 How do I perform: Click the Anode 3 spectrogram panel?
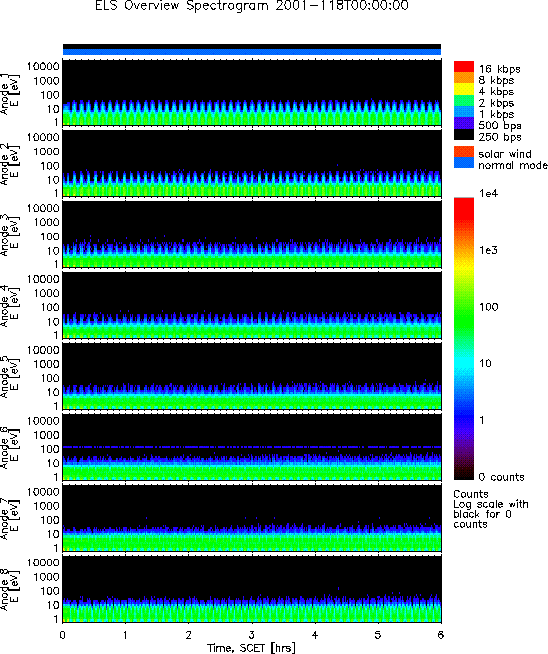tap(252, 234)
